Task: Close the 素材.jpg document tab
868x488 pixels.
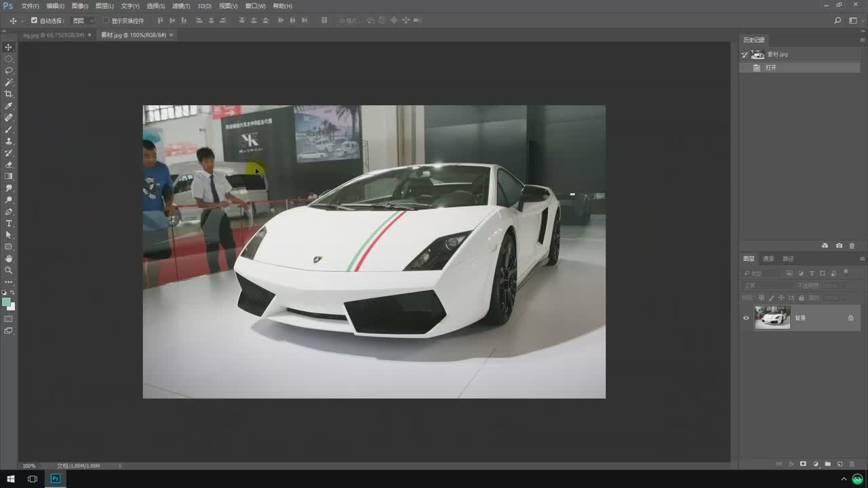Action: pos(171,35)
